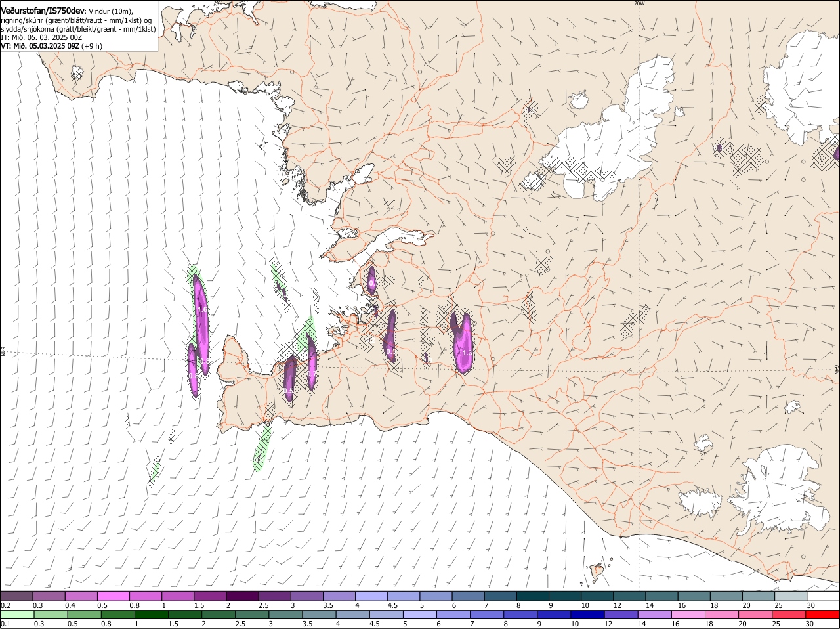The image size is (840, 629).
Task: Select the pale green swatch labeled 0.1, lower scale
Action: [x=17, y=615]
